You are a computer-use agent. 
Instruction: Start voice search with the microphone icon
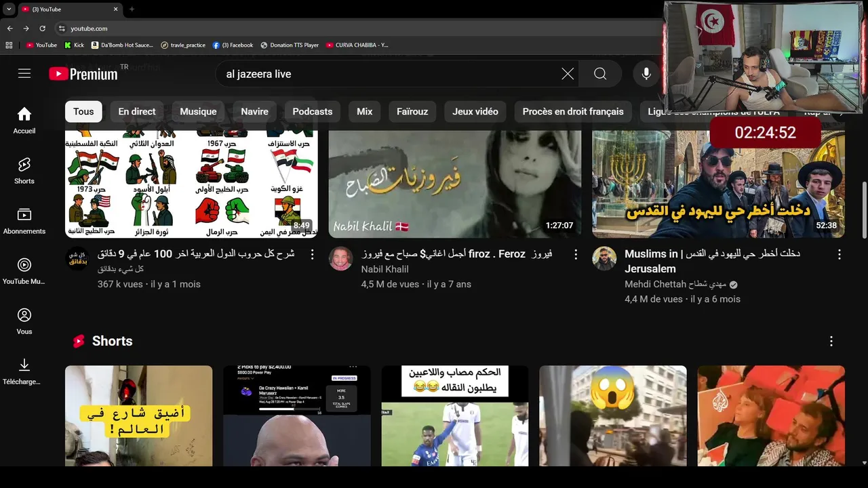[646, 74]
